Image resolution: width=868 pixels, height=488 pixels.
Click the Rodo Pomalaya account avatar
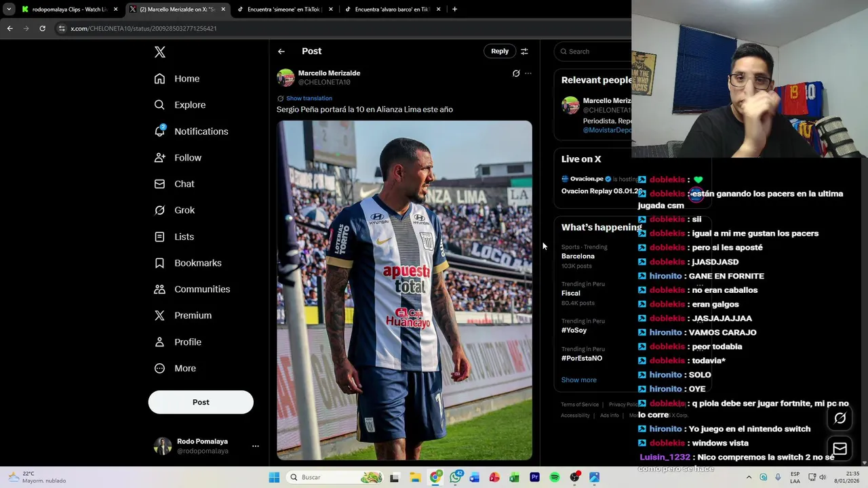click(x=163, y=446)
